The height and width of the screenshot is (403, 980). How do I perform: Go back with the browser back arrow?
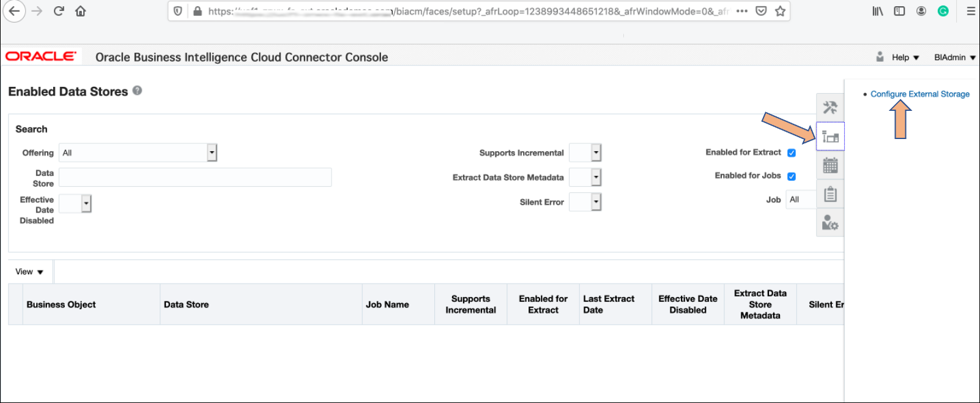point(14,11)
